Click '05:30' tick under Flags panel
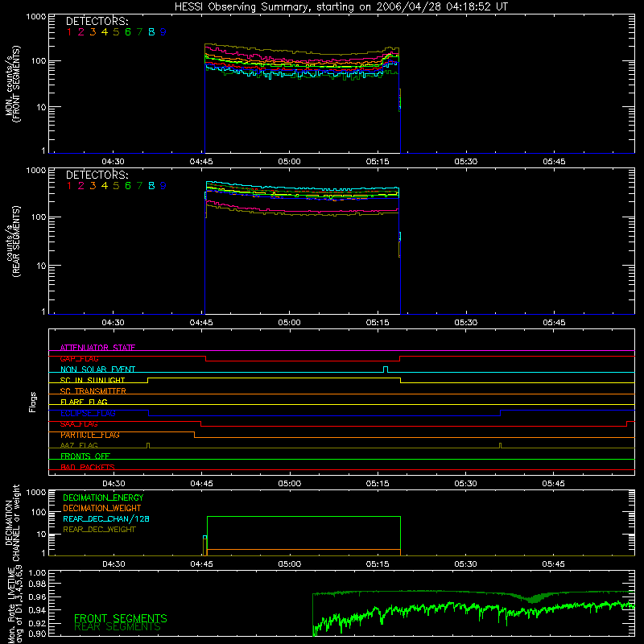 click(x=466, y=484)
